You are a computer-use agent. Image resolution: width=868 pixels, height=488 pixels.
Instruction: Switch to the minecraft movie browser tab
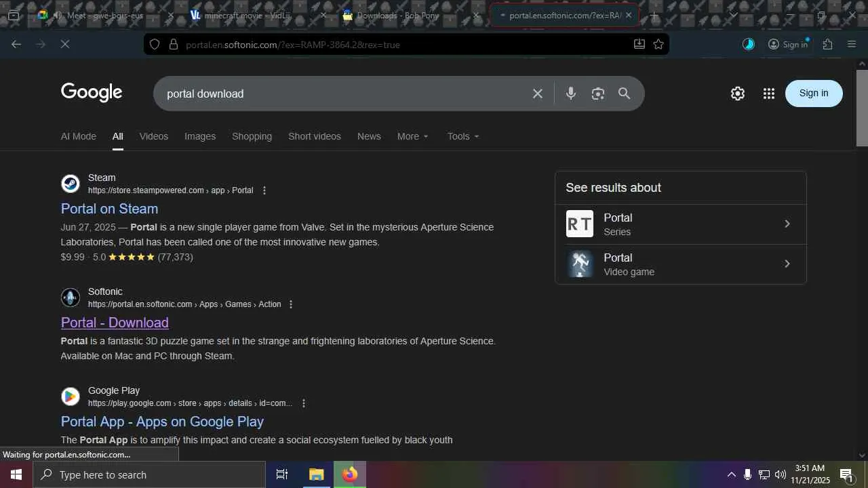[258, 15]
